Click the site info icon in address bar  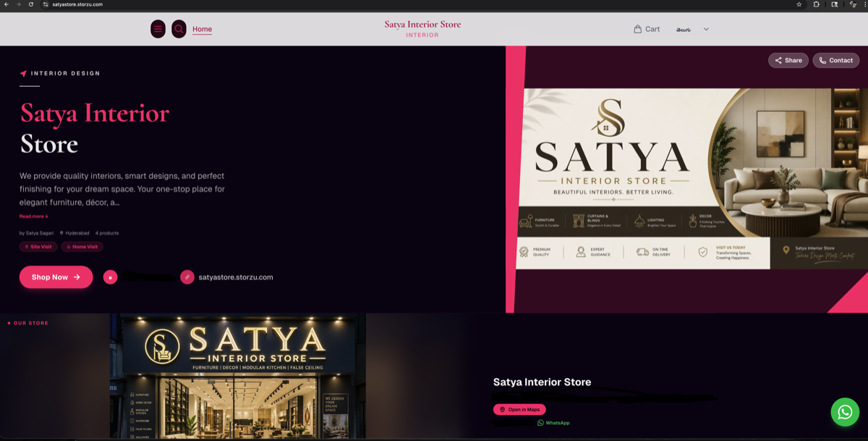(x=46, y=4)
